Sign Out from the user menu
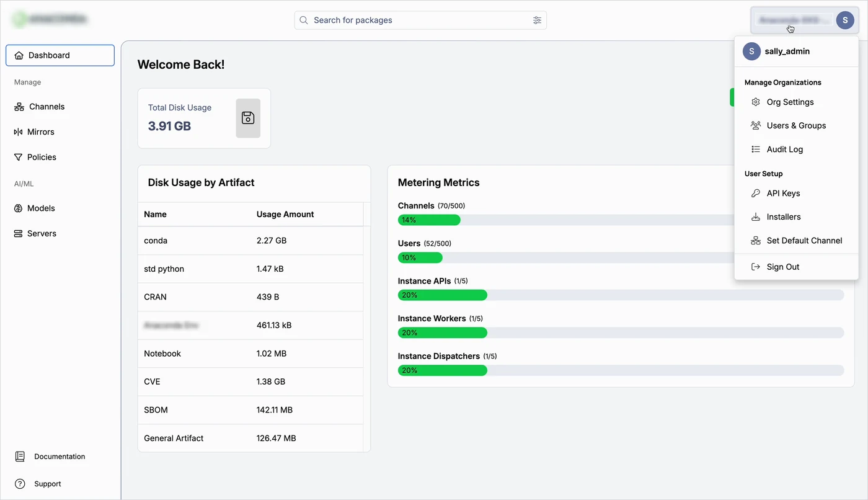This screenshot has width=868, height=500. (797, 267)
